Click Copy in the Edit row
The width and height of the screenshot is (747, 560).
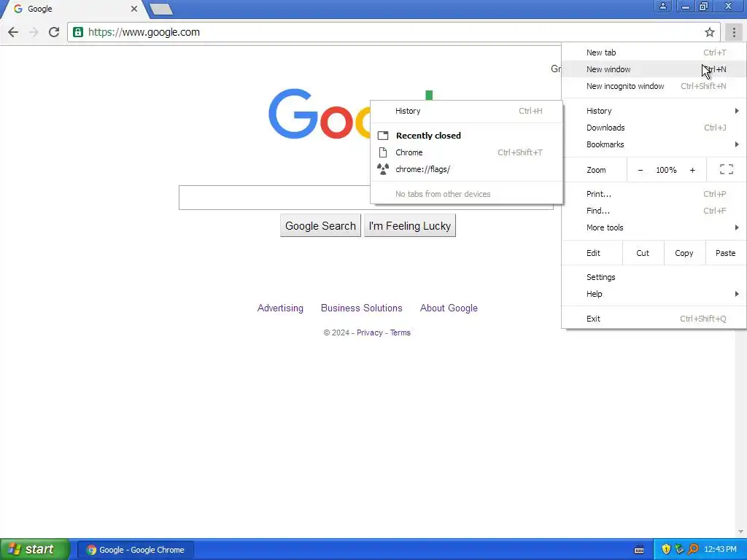684,253
